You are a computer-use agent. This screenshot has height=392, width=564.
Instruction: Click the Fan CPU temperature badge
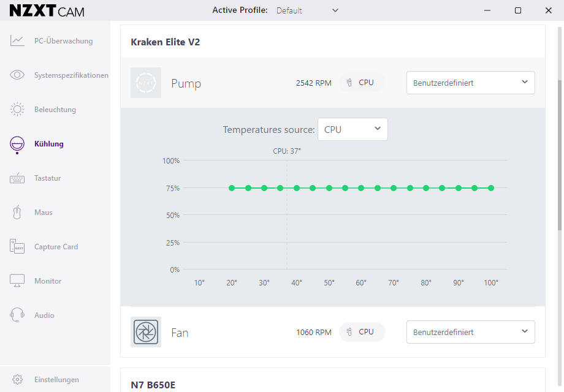tap(361, 332)
